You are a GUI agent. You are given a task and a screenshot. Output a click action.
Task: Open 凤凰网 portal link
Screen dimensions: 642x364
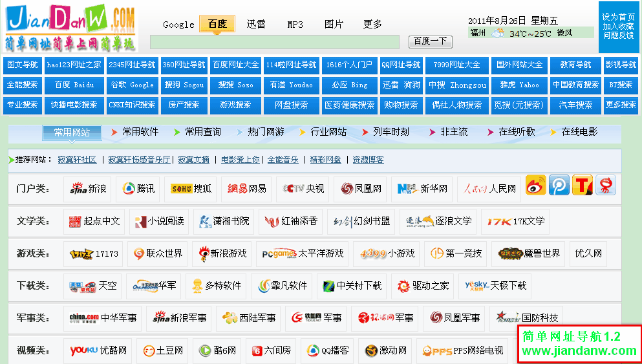[x=360, y=189]
